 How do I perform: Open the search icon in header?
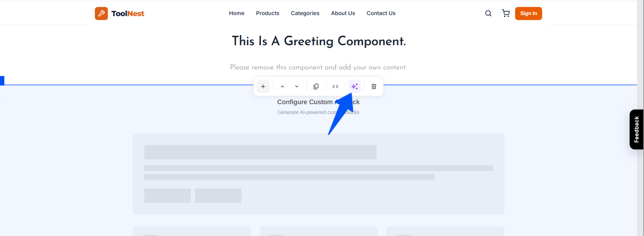[488, 13]
